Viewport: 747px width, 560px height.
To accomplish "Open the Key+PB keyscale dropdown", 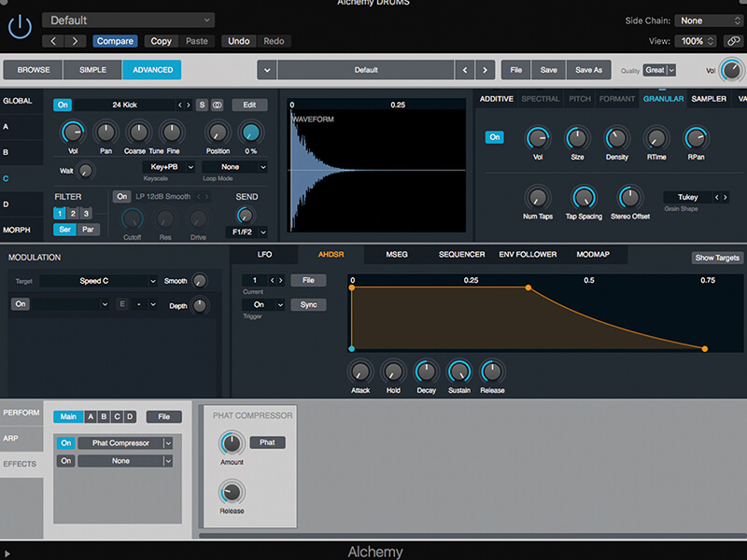I will coord(169,167).
